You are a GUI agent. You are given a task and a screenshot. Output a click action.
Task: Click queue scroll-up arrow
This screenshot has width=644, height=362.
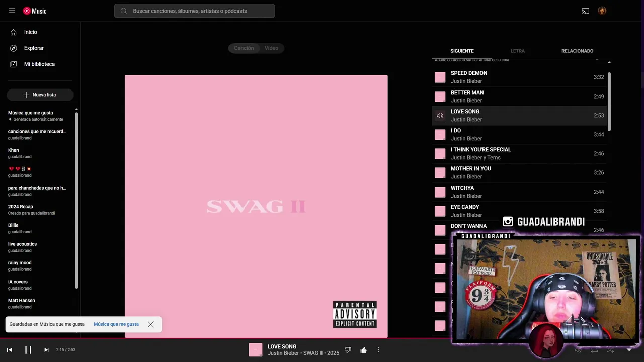pyautogui.click(x=609, y=62)
